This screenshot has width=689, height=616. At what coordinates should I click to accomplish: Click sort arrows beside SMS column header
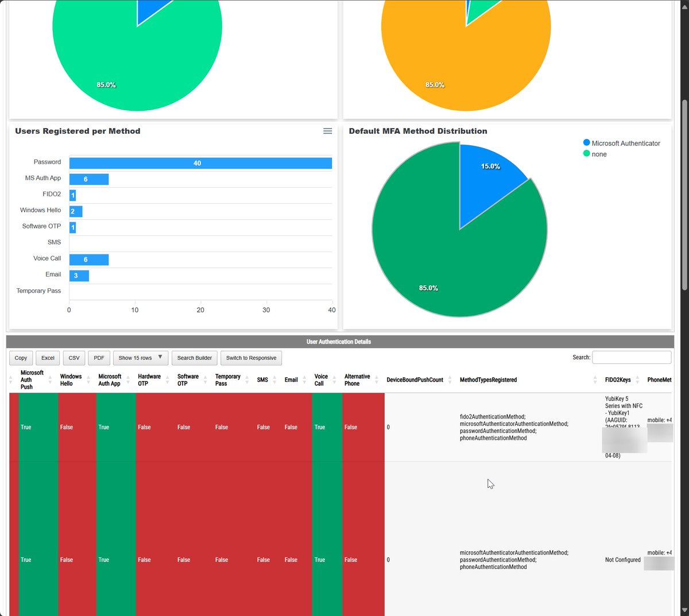click(274, 380)
